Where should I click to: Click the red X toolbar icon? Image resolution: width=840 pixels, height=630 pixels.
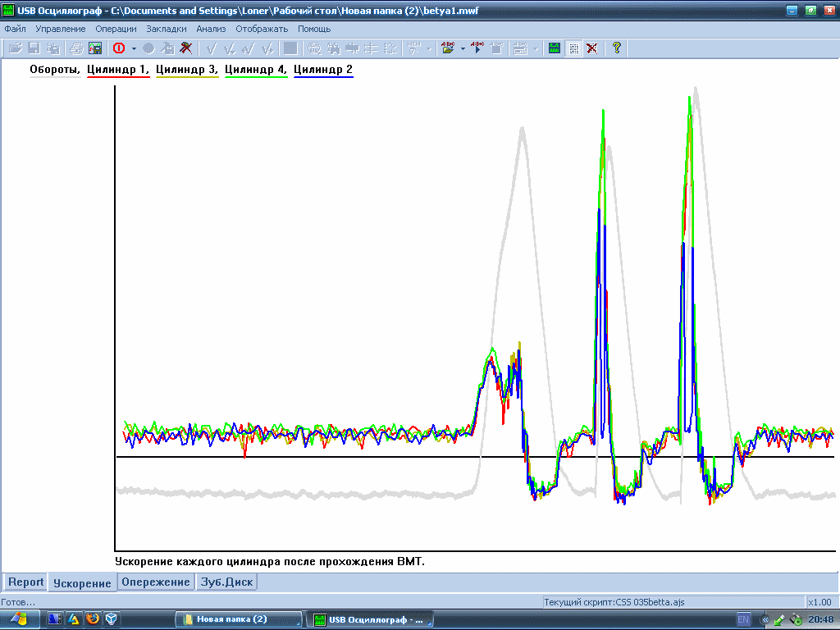click(592, 48)
